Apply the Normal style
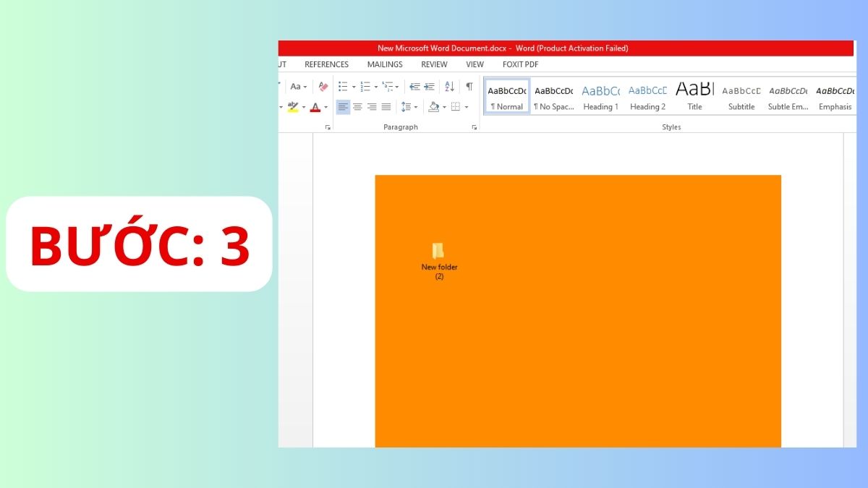This screenshot has height=488, width=868. point(507,96)
